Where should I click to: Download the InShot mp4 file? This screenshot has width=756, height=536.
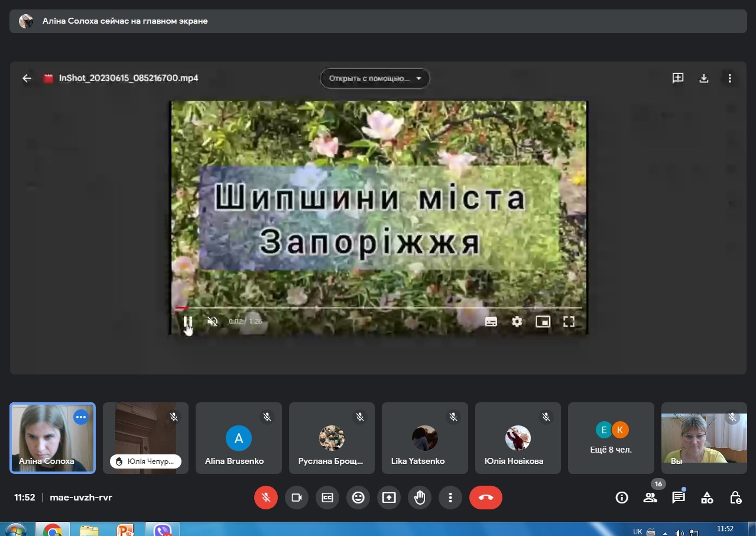tap(704, 78)
